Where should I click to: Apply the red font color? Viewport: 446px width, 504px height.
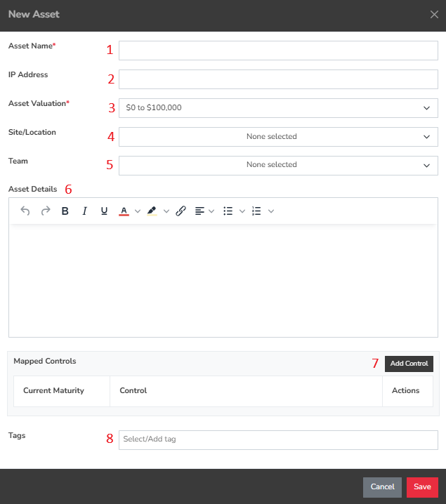(x=124, y=211)
